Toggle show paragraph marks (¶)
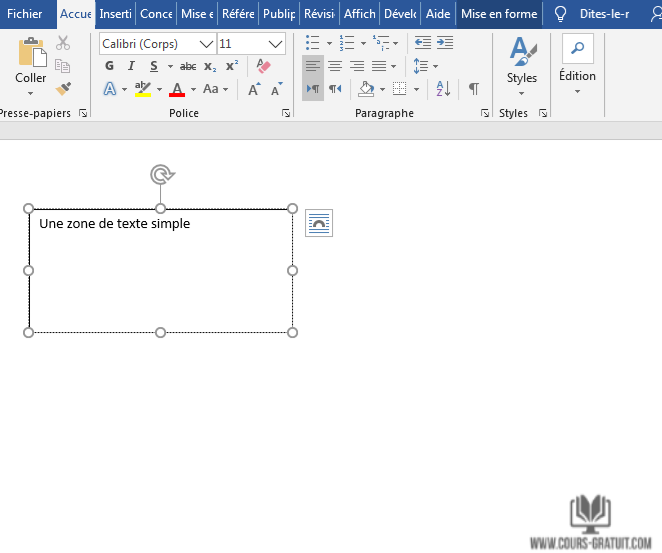The image size is (662, 553). click(x=473, y=89)
